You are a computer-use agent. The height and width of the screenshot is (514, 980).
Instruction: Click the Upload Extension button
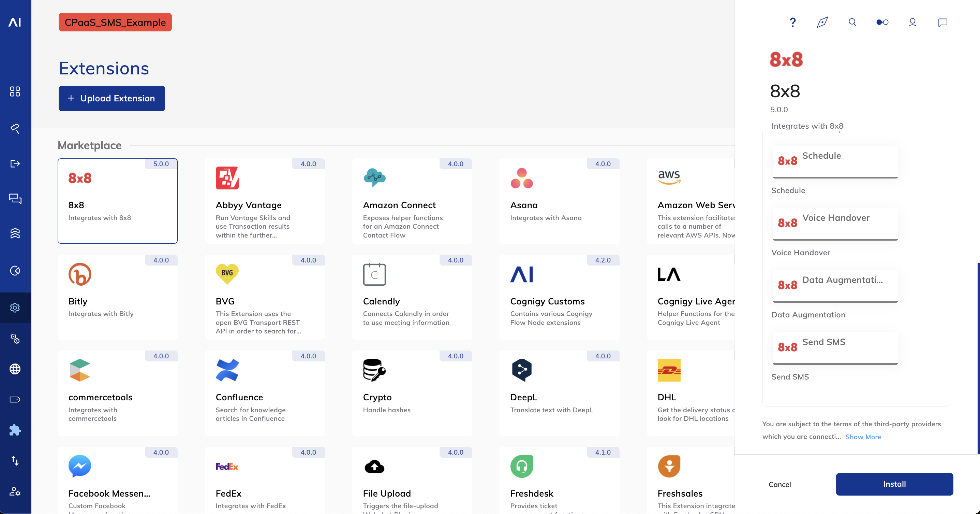[112, 98]
